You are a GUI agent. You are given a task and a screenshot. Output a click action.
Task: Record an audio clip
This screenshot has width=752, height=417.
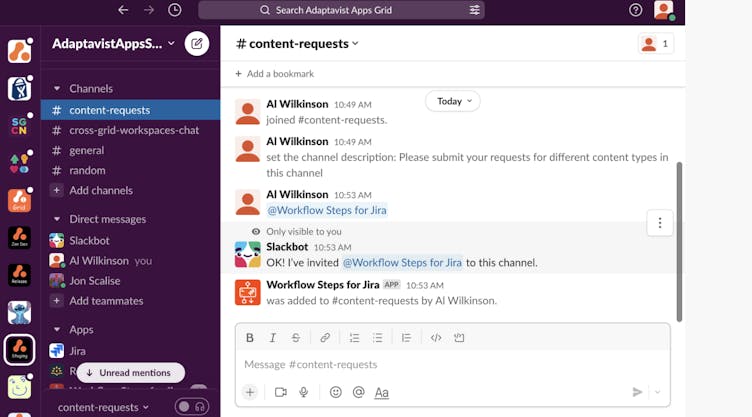pyautogui.click(x=304, y=393)
